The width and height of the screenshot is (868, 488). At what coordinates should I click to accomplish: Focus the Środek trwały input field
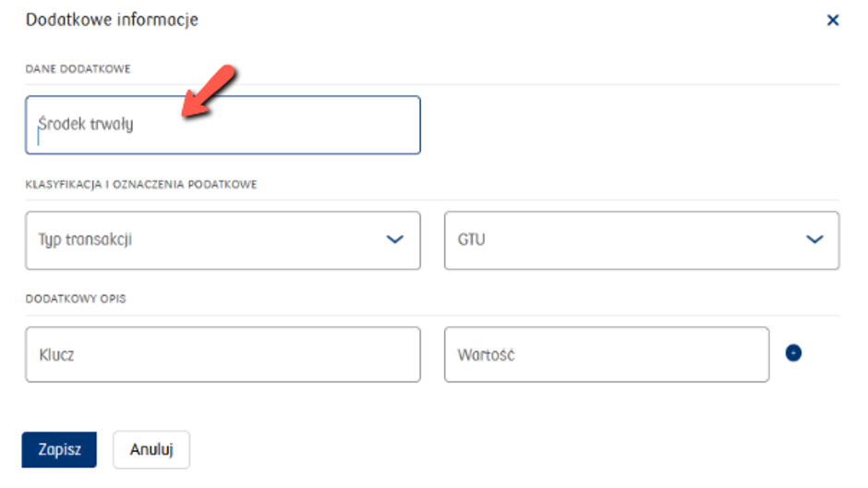click(x=223, y=125)
